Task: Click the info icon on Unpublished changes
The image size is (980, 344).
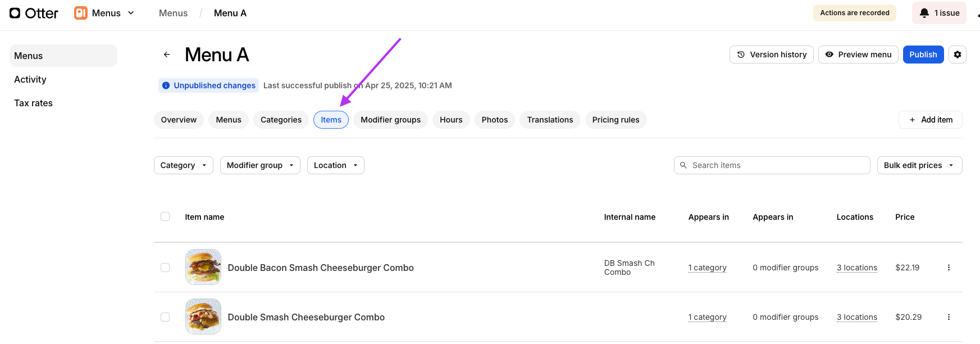Action: pos(166,85)
